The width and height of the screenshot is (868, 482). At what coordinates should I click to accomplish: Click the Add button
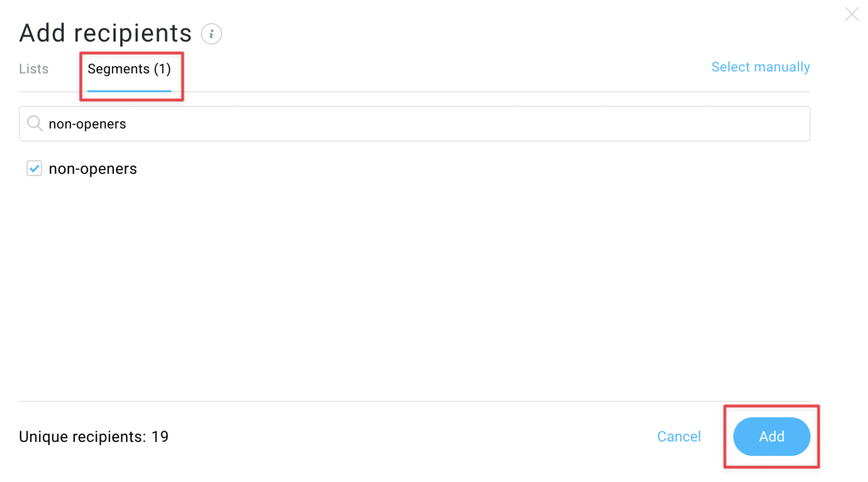click(771, 436)
